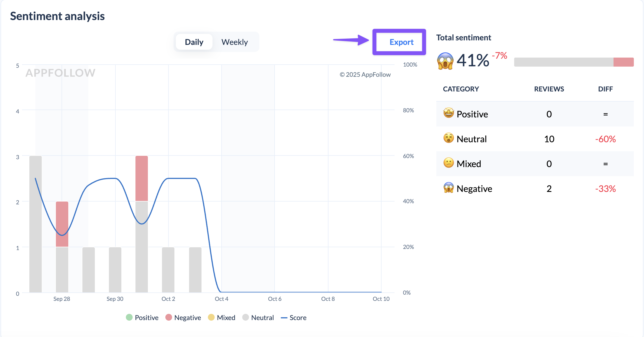Click the red negative bar segment above Sep 28
644x337 pixels.
(x=62, y=224)
